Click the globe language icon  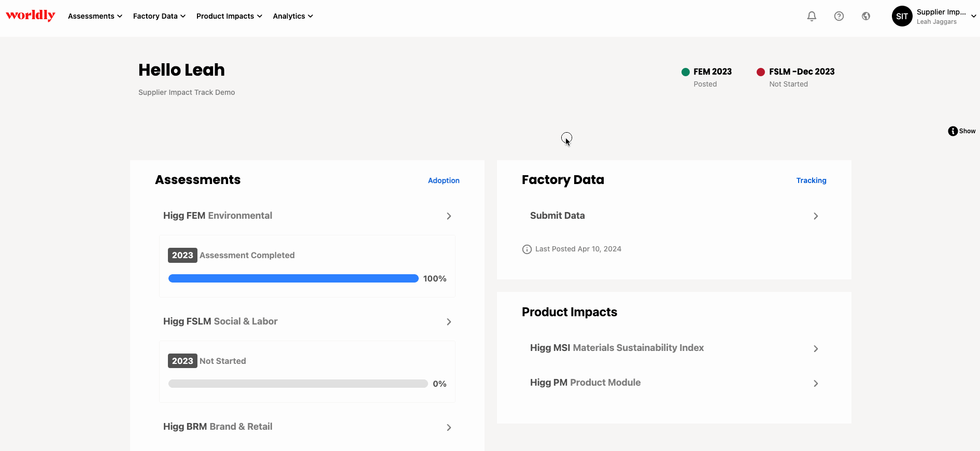[865, 16]
